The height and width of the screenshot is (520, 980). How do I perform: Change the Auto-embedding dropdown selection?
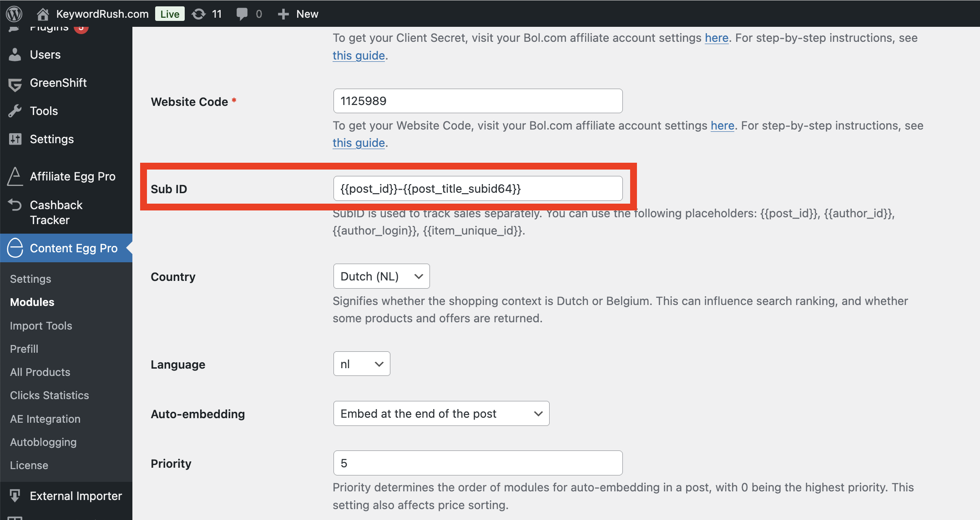click(440, 414)
